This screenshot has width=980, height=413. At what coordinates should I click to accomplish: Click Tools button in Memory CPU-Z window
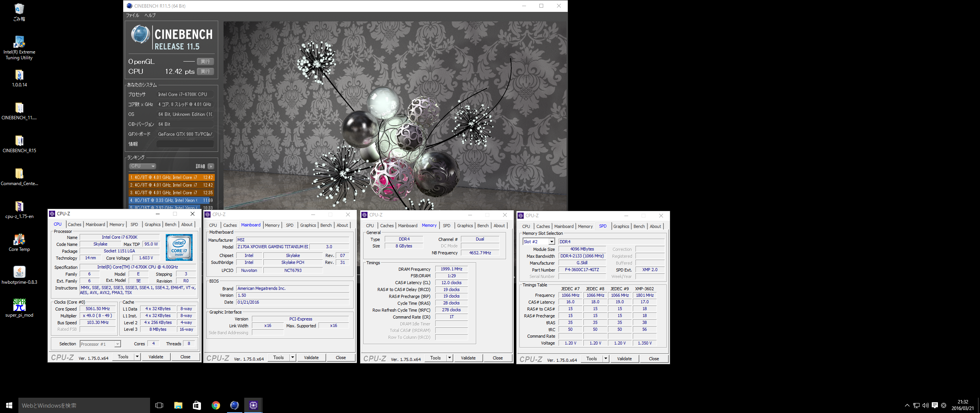click(435, 358)
